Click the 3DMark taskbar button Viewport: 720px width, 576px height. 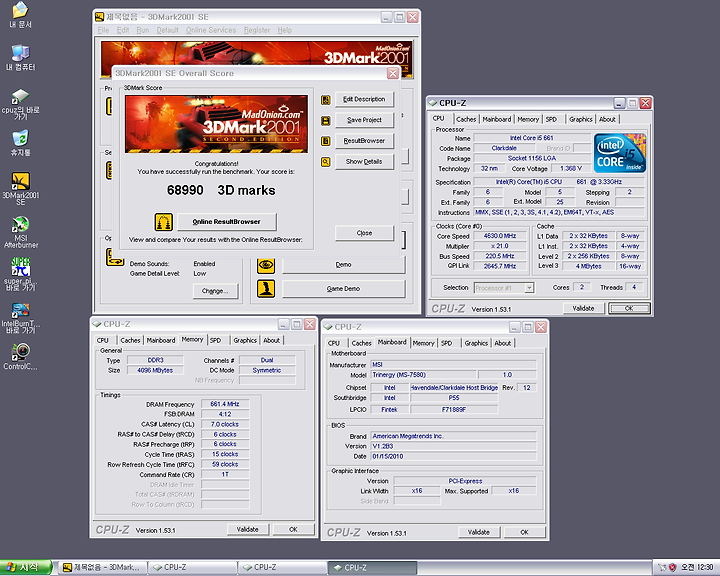pos(104,568)
